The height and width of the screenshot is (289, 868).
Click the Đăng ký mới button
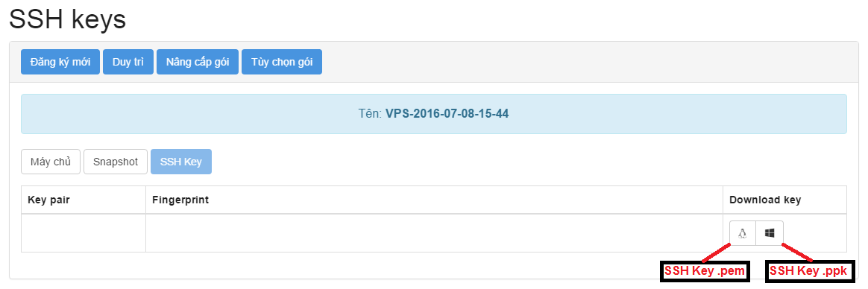click(x=60, y=62)
